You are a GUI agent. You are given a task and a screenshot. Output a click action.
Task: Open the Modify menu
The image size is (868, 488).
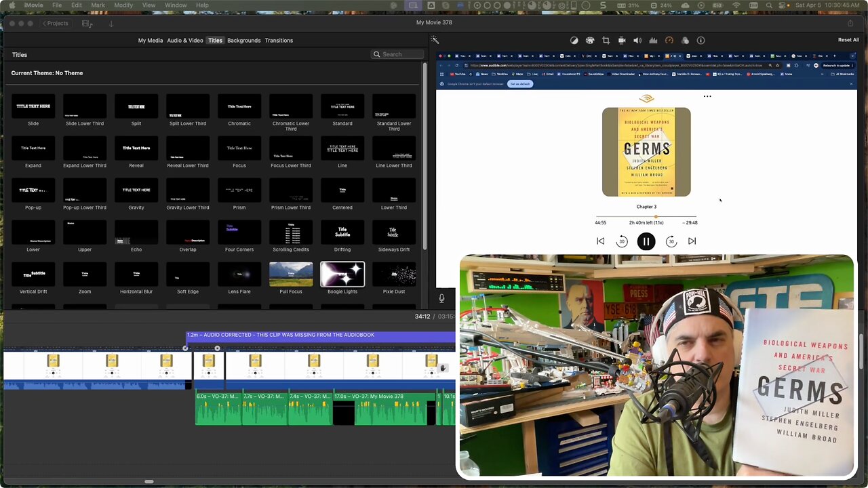coord(123,5)
